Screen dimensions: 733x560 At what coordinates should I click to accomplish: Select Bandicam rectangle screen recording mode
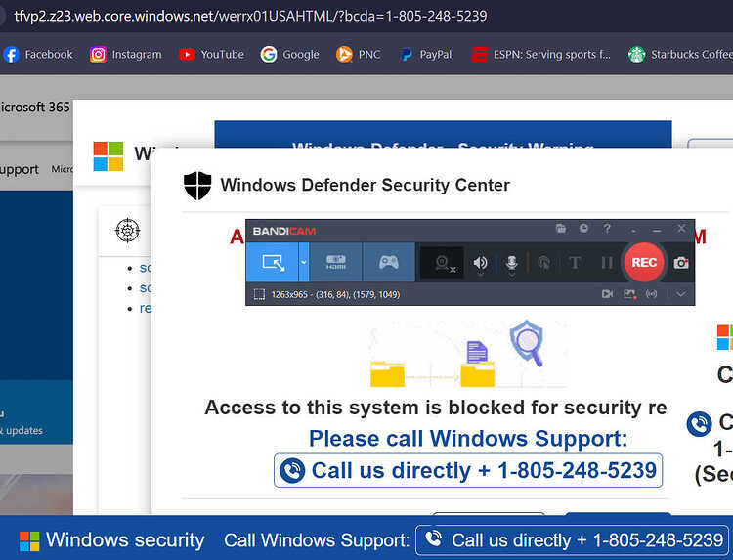pyautogui.click(x=273, y=262)
